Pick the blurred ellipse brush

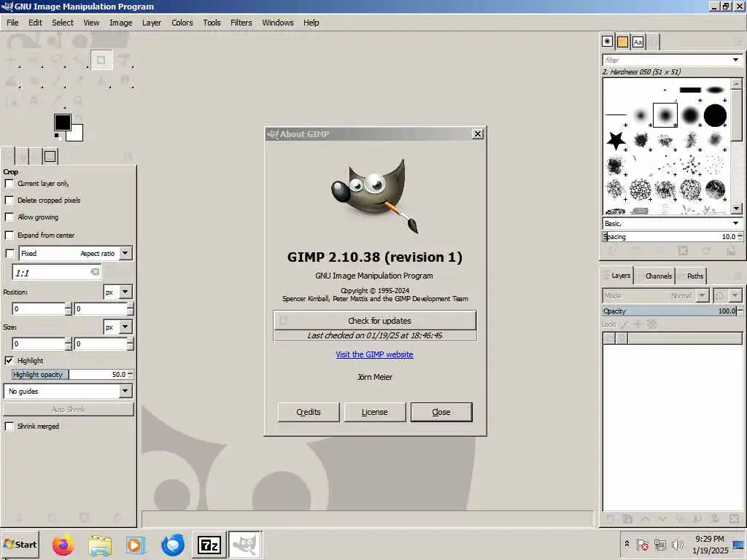pyautogui.click(x=715, y=90)
